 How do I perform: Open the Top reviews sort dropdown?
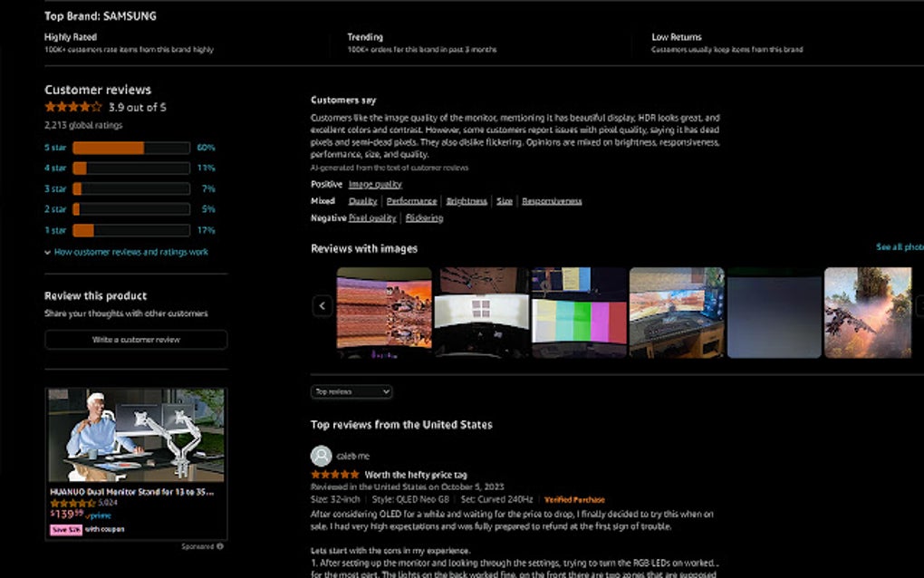[x=351, y=391]
